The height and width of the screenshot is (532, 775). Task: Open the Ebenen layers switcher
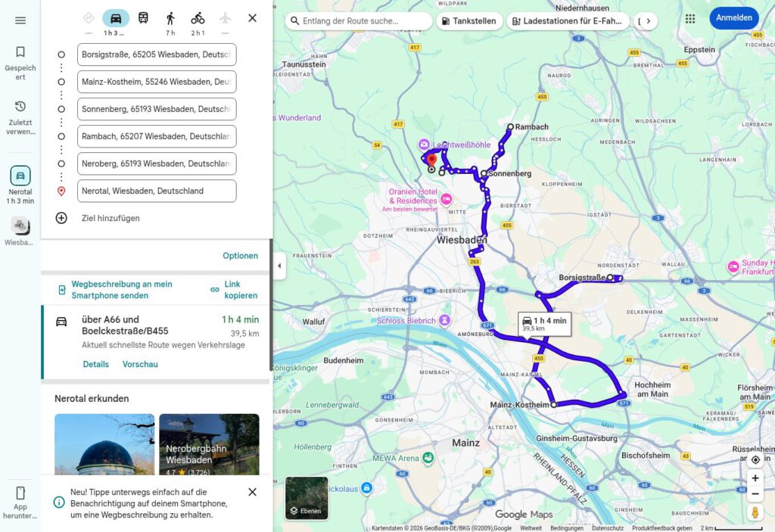point(307,498)
